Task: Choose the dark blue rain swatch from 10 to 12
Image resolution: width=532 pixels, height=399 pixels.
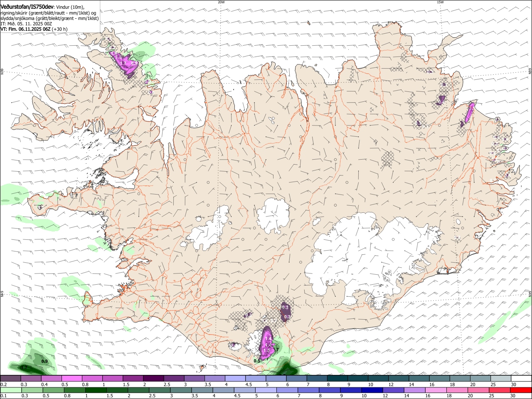Action: click(372, 390)
